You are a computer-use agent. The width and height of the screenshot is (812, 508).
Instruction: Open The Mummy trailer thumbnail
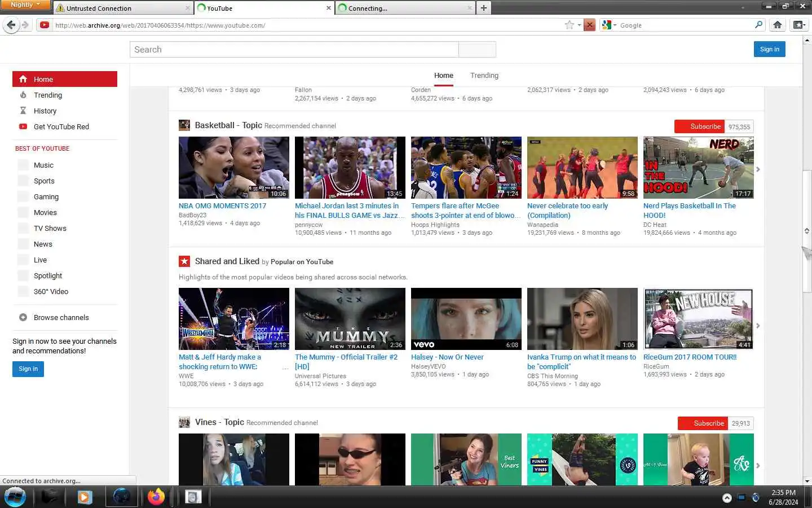click(x=350, y=319)
